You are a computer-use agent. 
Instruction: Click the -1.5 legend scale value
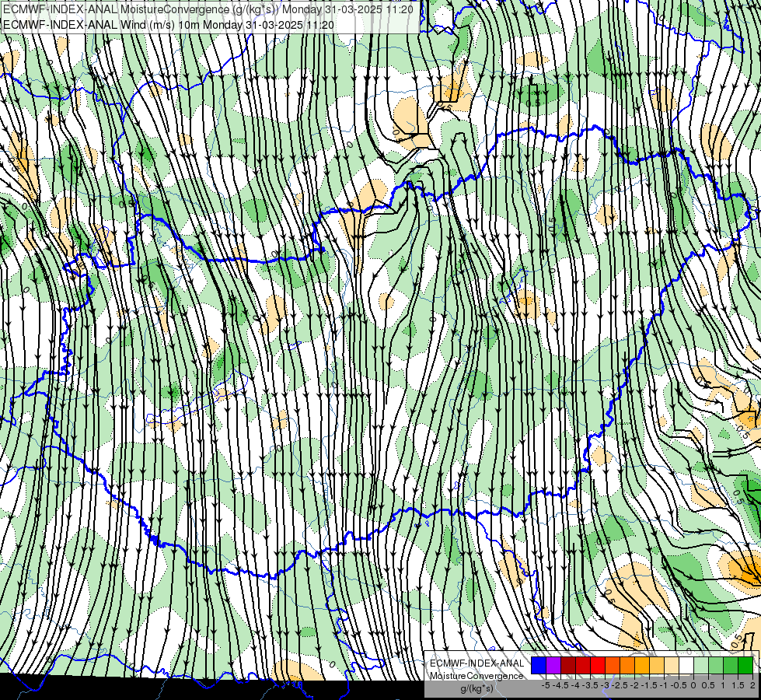point(649,685)
